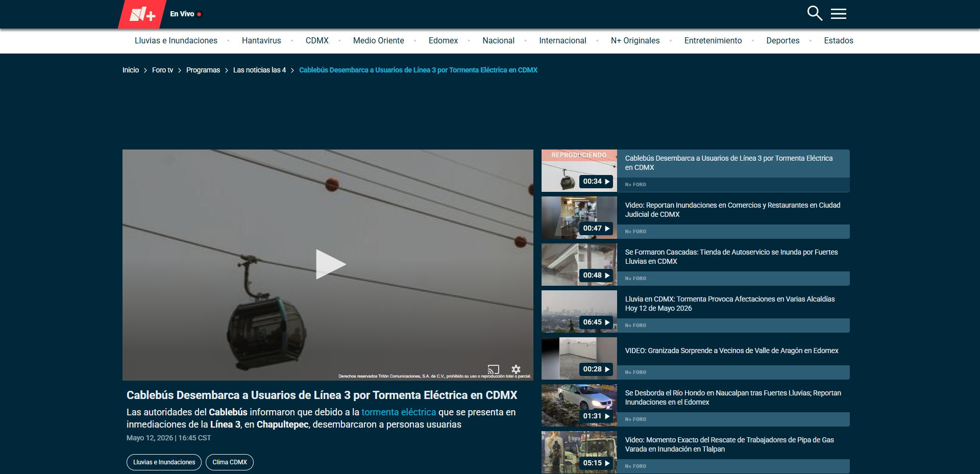Open Lluvia en CDMX thumbnail 06:45
The height and width of the screenshot is (474, 980).
[579, 312]
